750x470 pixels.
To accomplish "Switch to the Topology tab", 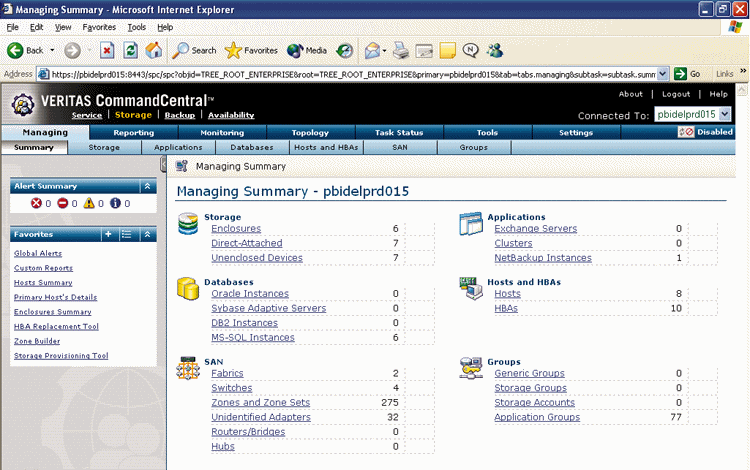I will pos(310,132).
